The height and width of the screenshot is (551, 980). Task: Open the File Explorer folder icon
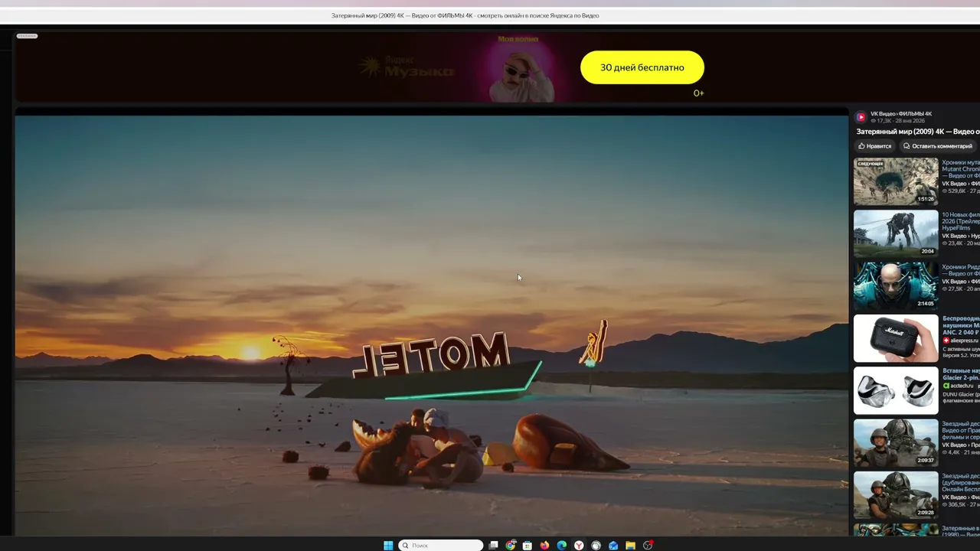tap(630, 546)
